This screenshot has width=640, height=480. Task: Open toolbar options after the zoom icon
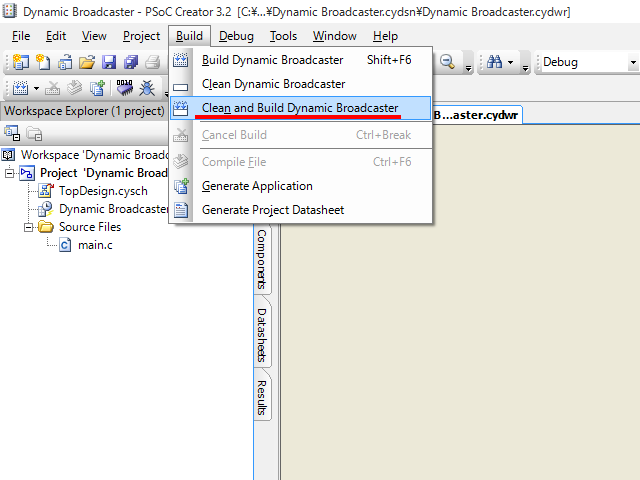click(x=469, y=68)
